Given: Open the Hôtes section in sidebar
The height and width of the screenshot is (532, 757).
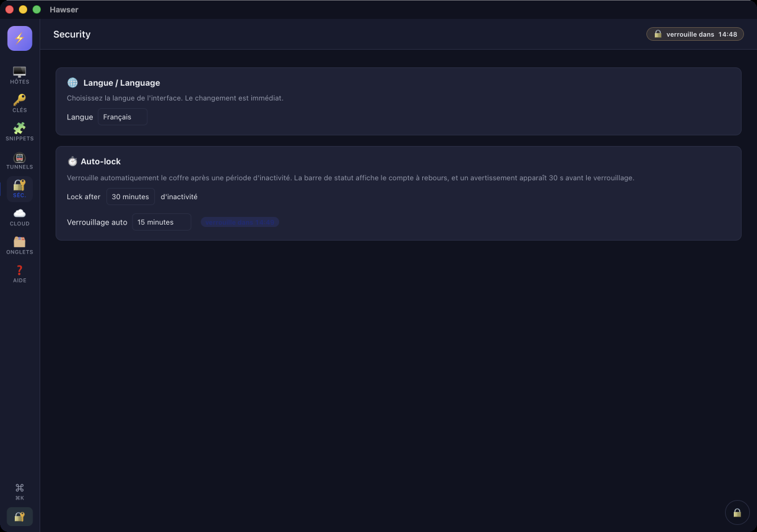Looking at the screenshot, I should tap(20, 76).
